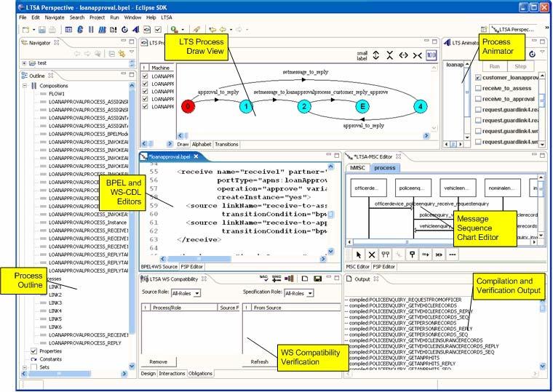Switch to the Alphabet tab
The height and width of the screenshot is (392, 553).
[x=202, y=144]
